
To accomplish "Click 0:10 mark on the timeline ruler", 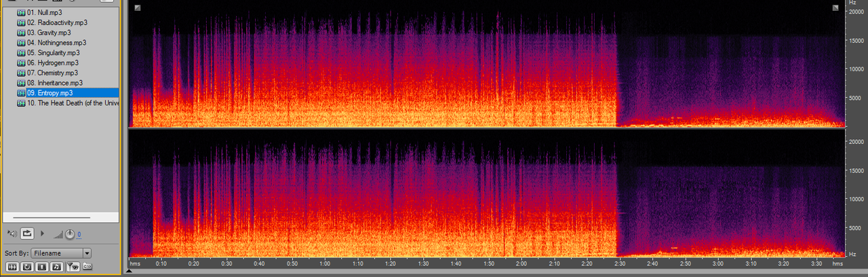I will (x=161, y=263).
